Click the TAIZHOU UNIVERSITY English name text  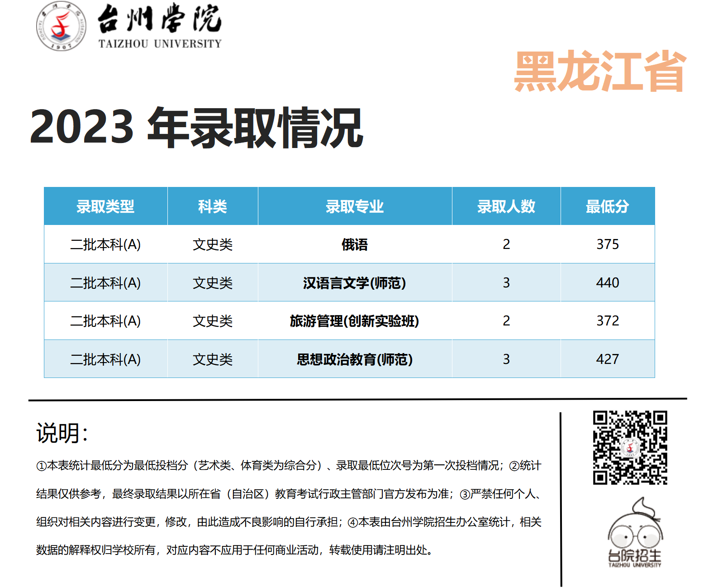click(x=160, y=44)
